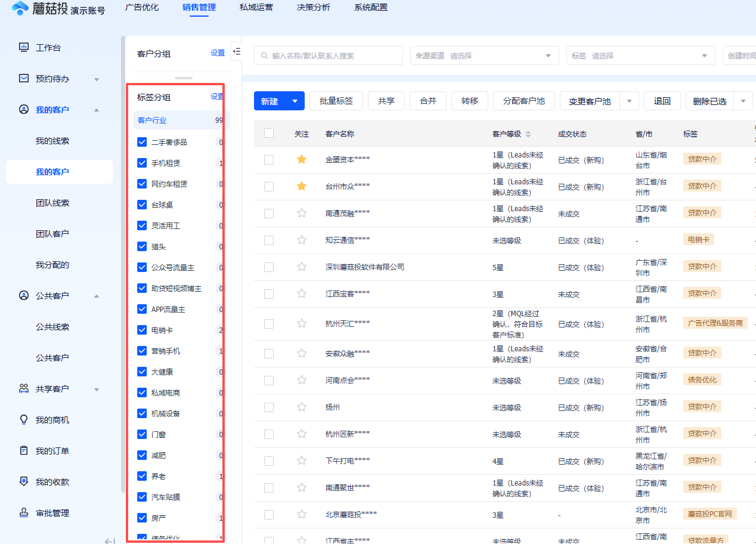Expand the 新建 button dropdown arrow
The width and height of the screenshot is (756, 544).
(x=295, y=100)
